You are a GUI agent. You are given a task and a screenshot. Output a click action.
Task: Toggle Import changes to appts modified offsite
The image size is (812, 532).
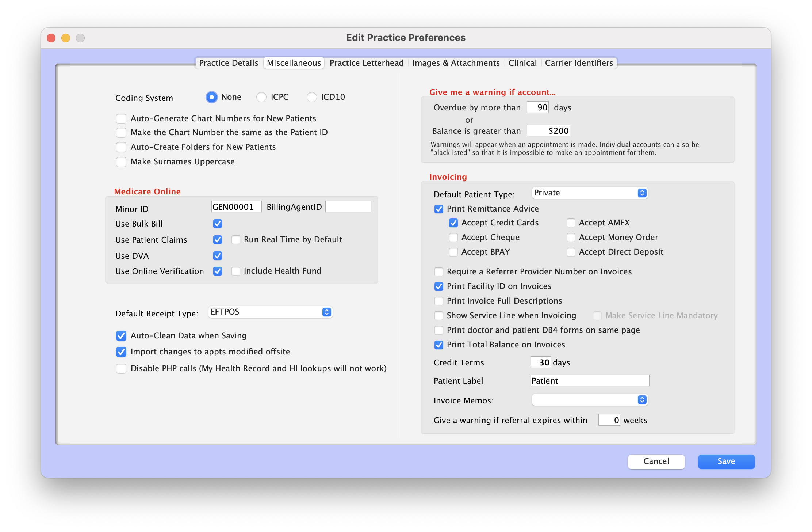pos(121,352)
